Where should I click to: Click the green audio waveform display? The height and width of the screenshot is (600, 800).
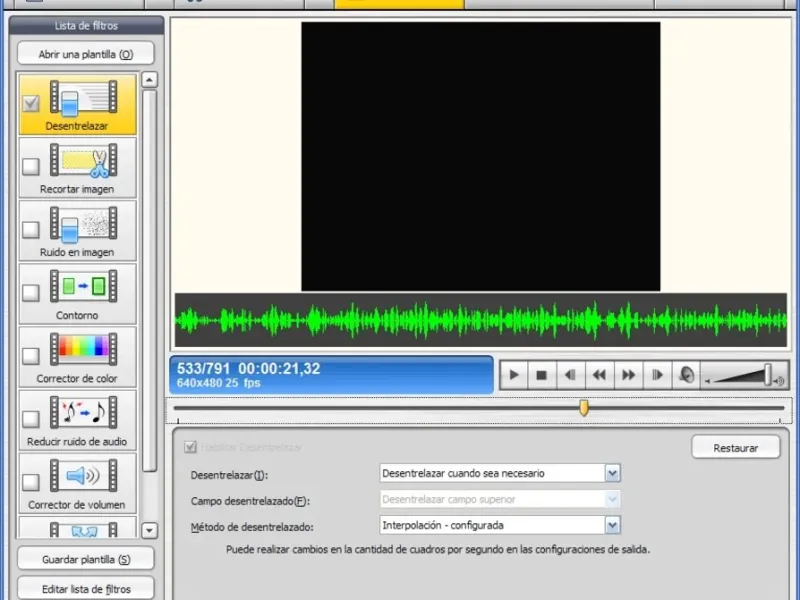coord(481,320)
